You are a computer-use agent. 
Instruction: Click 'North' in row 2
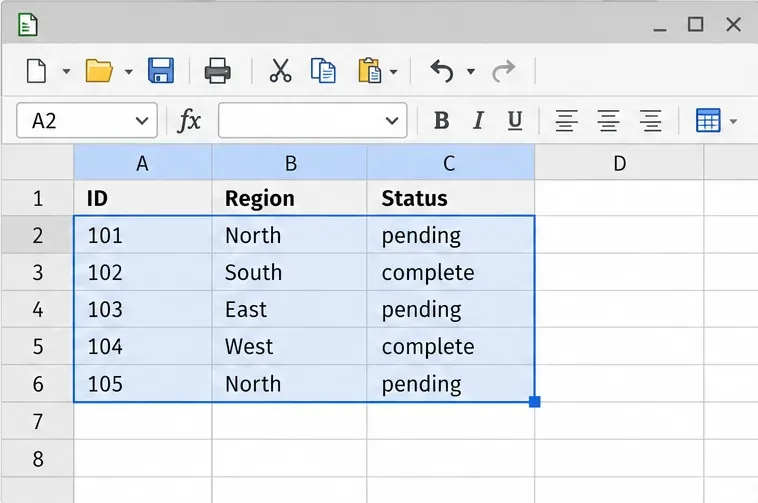coord(290,235)
